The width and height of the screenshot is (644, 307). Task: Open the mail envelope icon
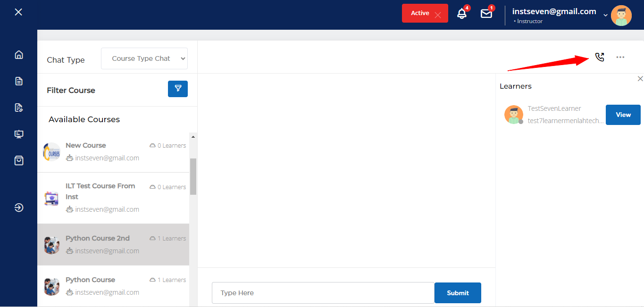pyautogui.click(x=486, y=14)
